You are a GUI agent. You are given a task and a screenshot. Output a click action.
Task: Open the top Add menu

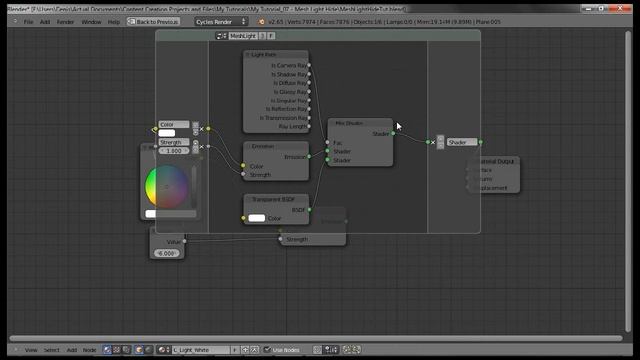[45, 22]
